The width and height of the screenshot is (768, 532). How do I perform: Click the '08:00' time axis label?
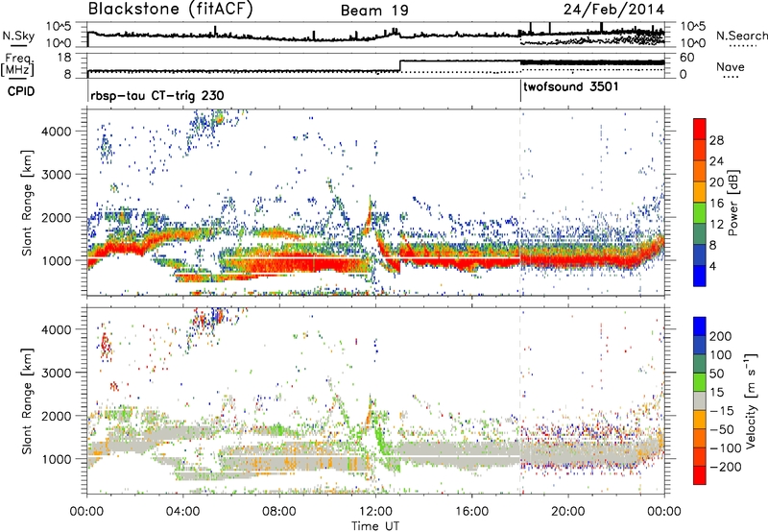pyautogui.click(x=279, y=512)
